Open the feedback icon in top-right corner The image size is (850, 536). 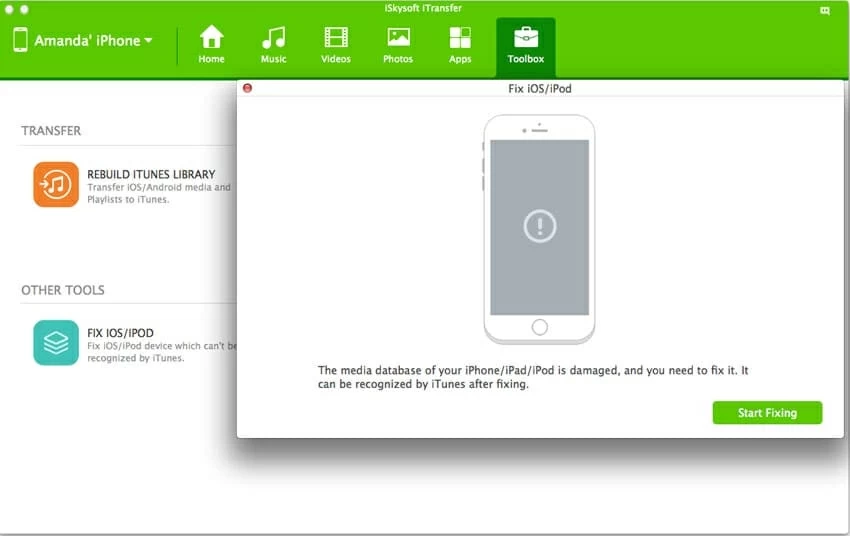[824, 10]
